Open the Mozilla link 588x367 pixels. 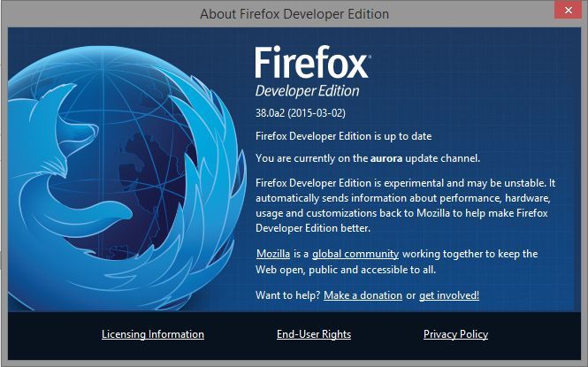pyautogui.click(x=273, y=254)
